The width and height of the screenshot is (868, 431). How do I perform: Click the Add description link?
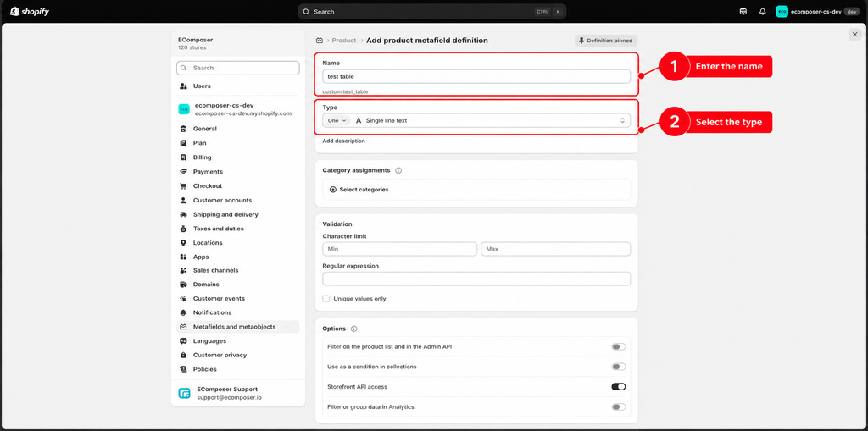[344, 141]
